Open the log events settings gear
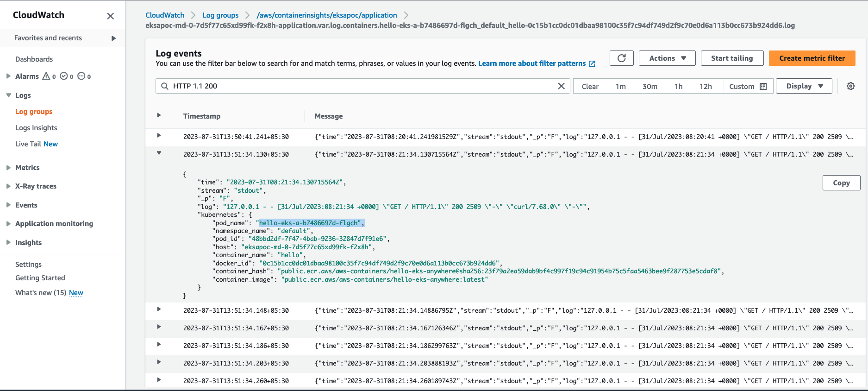Viewport: 868px width, 391px height. (x=850, y=86)
